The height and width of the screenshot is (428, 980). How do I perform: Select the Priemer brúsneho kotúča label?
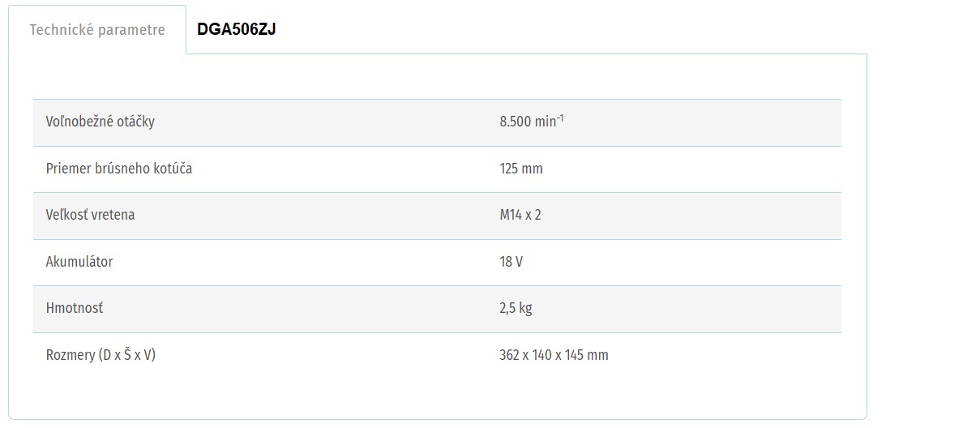point(119,169)
